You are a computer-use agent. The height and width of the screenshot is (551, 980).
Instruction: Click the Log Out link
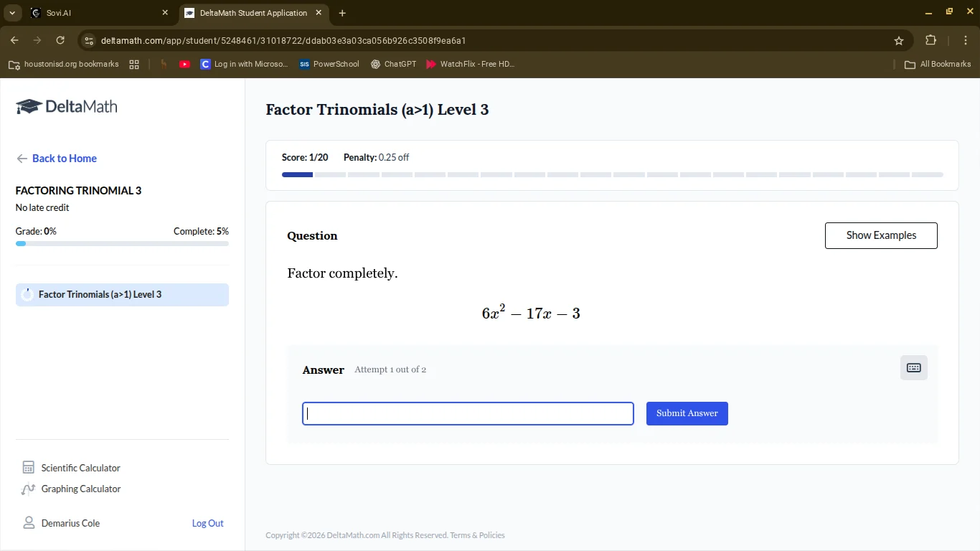(207, 523)
